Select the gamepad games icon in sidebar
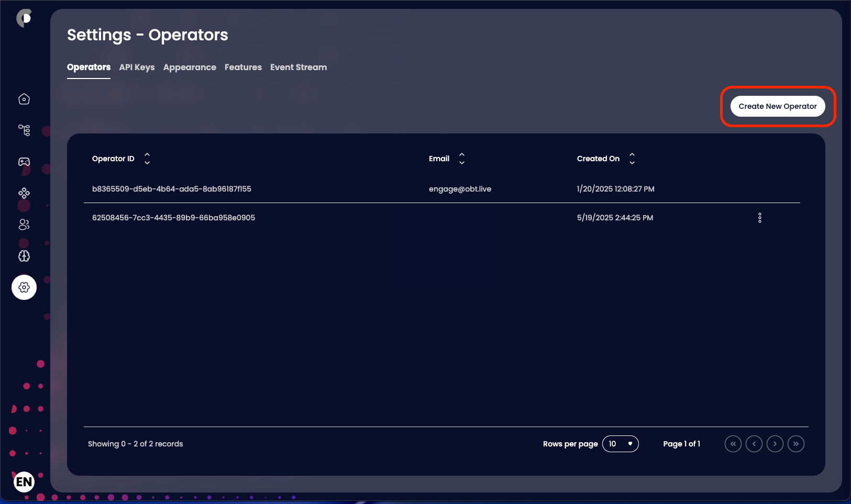 pos(24,162)
